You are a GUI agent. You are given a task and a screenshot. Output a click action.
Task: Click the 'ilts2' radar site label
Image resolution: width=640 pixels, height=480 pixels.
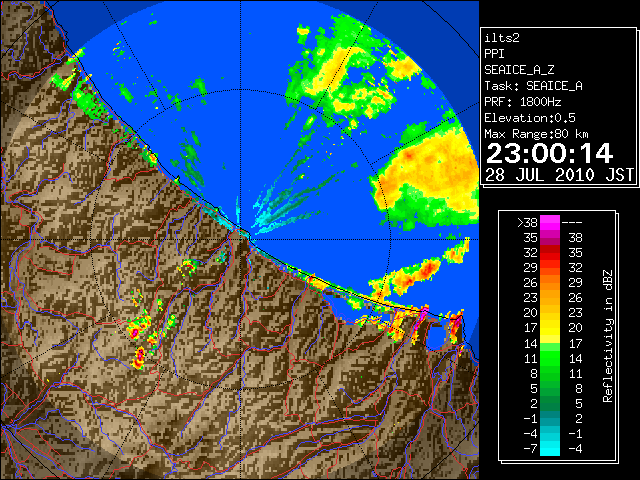[502, 38]
